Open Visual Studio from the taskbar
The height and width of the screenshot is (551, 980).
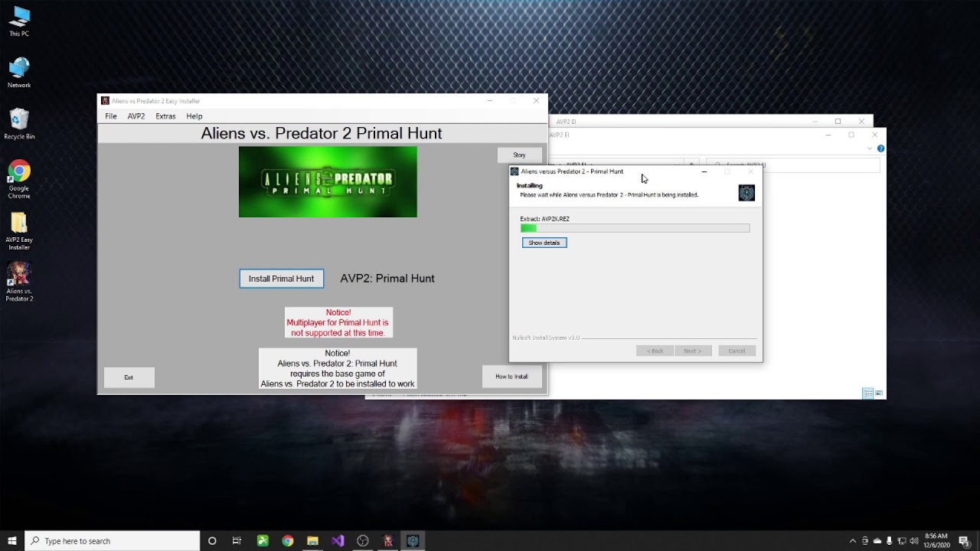point(338,541)
